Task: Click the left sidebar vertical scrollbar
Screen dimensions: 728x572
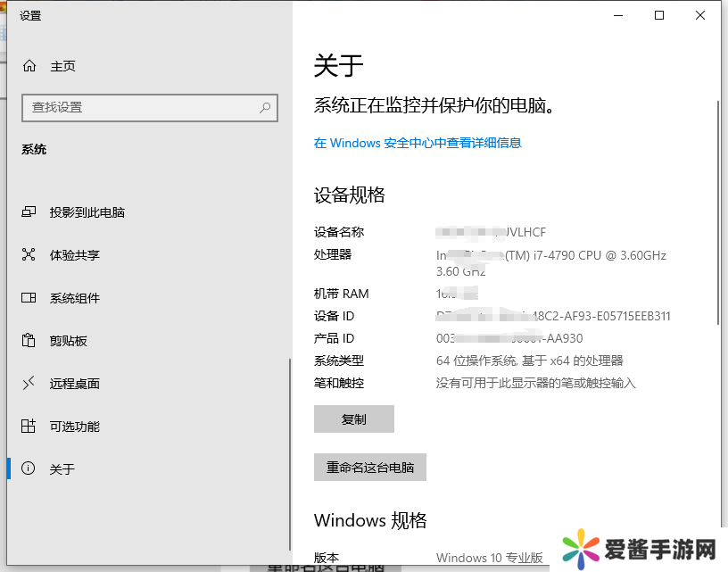Action: click(288, 455)
